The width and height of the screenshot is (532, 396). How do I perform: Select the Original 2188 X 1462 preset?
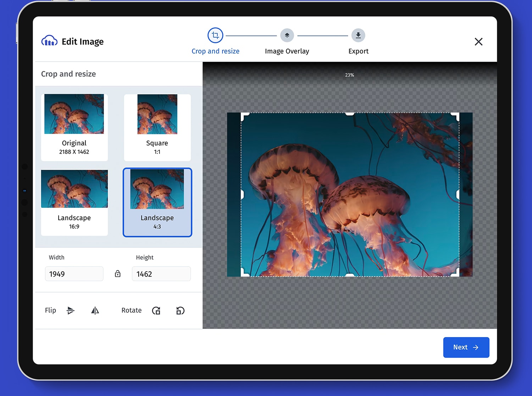74,127
